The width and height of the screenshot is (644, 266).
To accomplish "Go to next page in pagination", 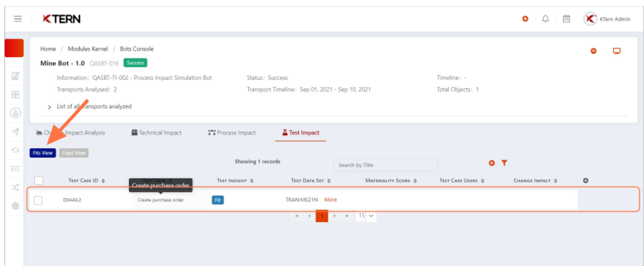I will tap(335, 216).
